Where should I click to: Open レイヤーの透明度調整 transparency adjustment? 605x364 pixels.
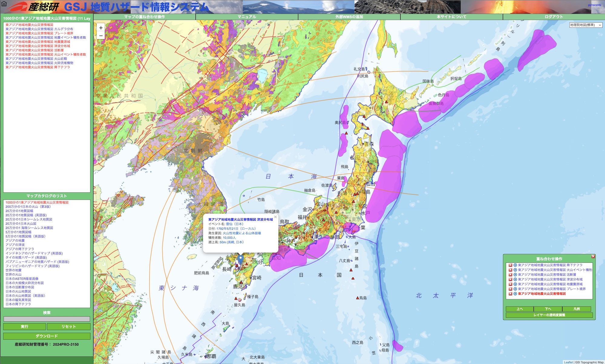(549, 315)
